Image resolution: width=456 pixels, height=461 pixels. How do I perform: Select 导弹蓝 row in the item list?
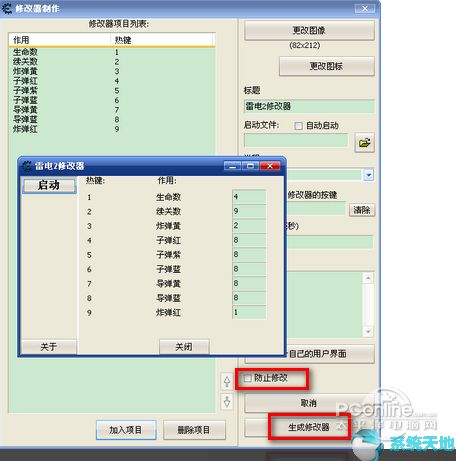(x=112, y=119)
